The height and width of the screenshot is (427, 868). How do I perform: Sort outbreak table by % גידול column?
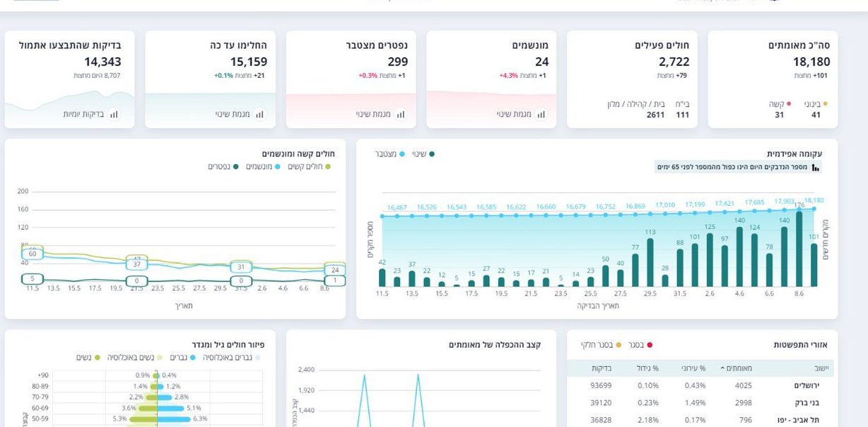point(646,368)
